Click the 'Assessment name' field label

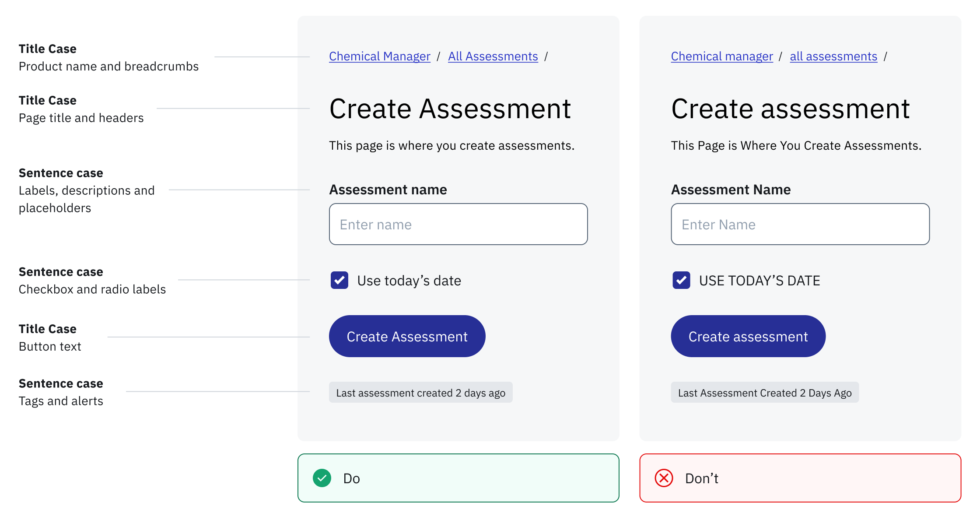388,190
